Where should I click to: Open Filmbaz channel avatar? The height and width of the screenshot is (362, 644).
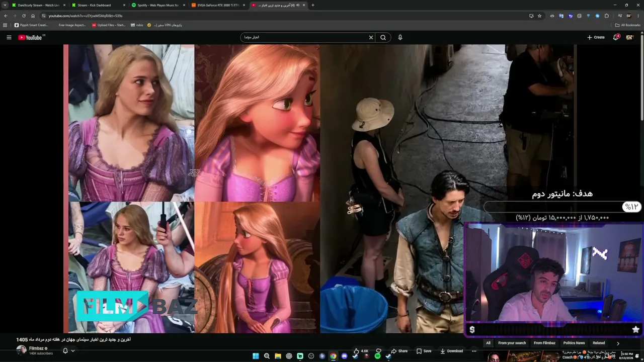pyautogui.click(x=21, y=350)
